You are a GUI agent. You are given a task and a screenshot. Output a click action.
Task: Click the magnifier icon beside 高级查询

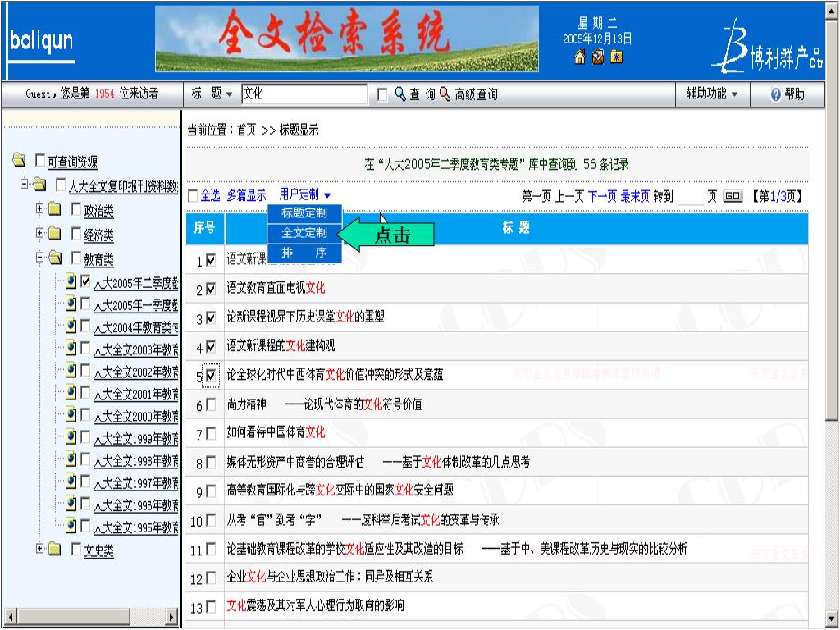click(x=445, y=94)
